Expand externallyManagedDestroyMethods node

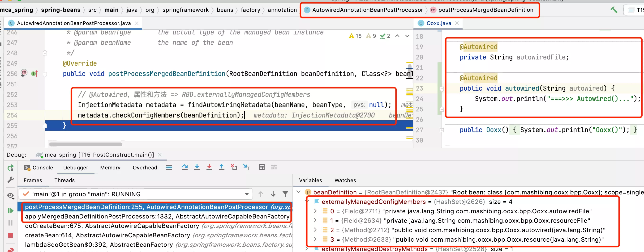(307, 249)
